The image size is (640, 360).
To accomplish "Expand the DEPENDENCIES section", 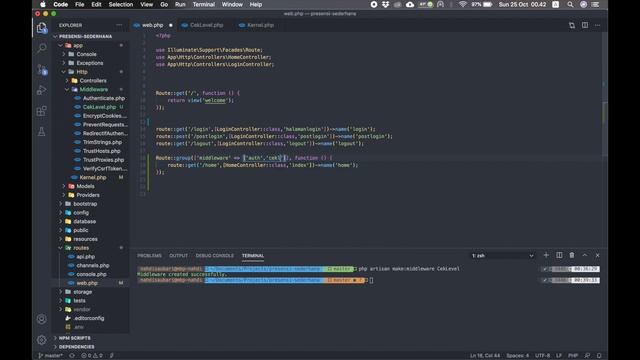I will 77,347.
